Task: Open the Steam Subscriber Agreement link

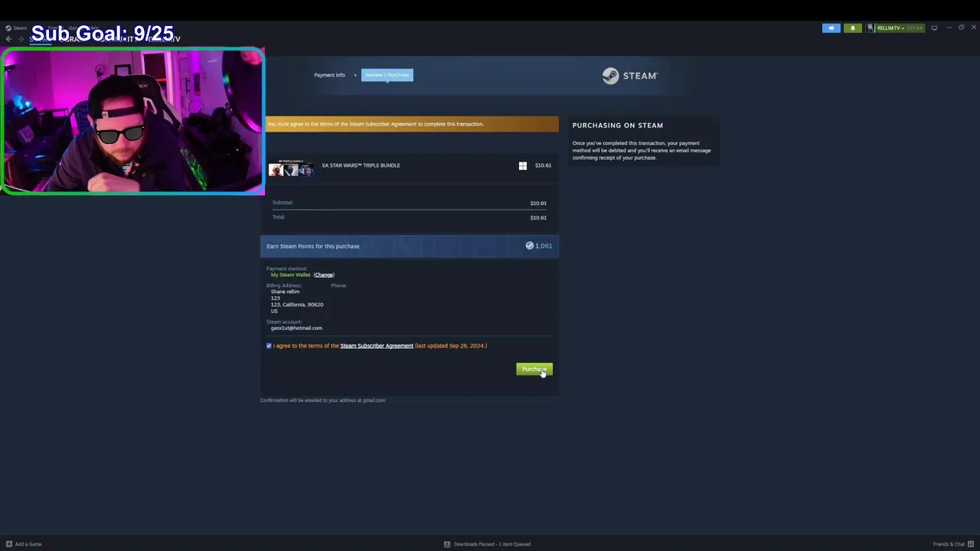Action: coord(377,346)
